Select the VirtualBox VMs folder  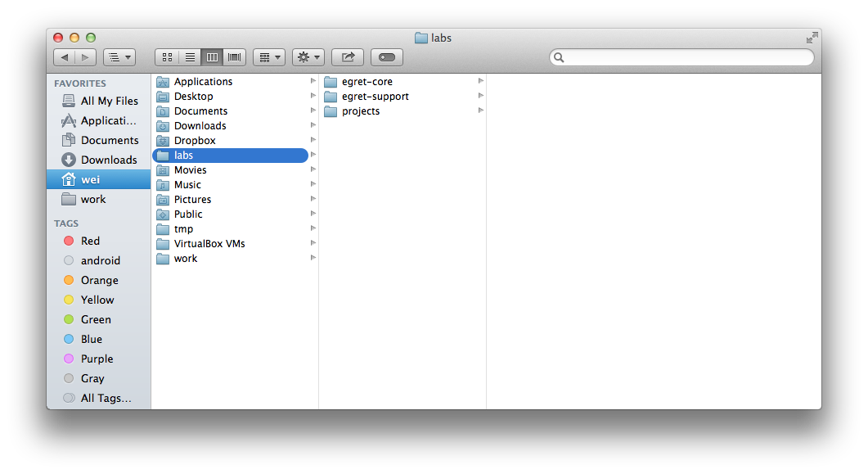tap(230, 244)
